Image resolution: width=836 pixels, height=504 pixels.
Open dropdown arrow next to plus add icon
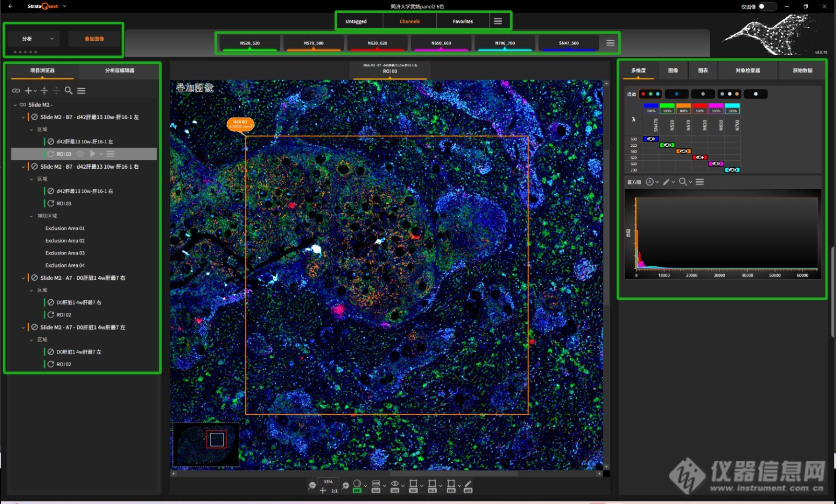click(36, 91)
